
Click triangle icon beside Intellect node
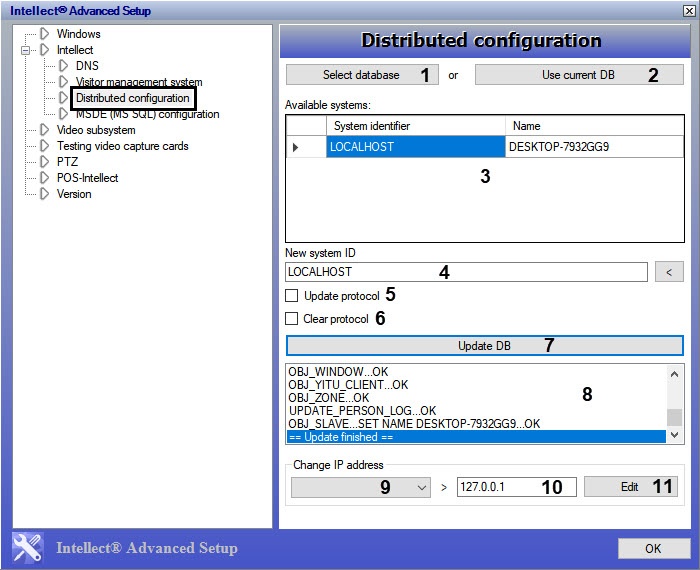pos(44,50)
